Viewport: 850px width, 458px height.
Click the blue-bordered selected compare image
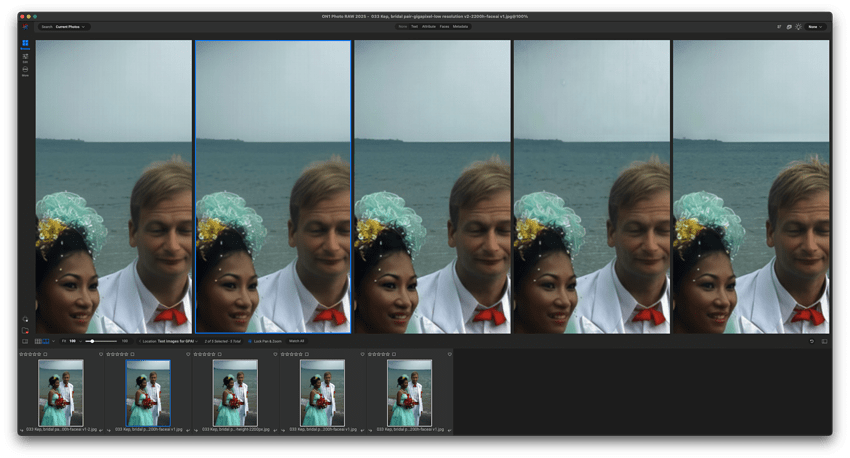[x=273, y=186]
